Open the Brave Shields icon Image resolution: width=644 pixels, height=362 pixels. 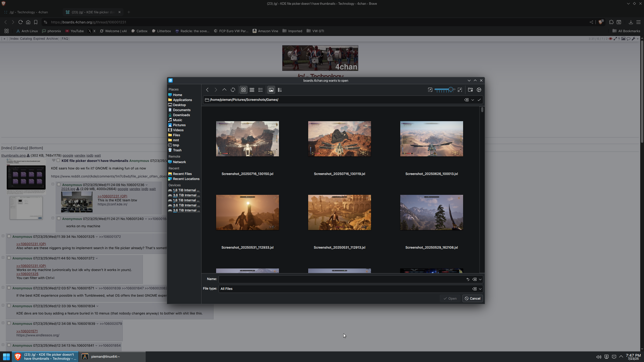601,22
